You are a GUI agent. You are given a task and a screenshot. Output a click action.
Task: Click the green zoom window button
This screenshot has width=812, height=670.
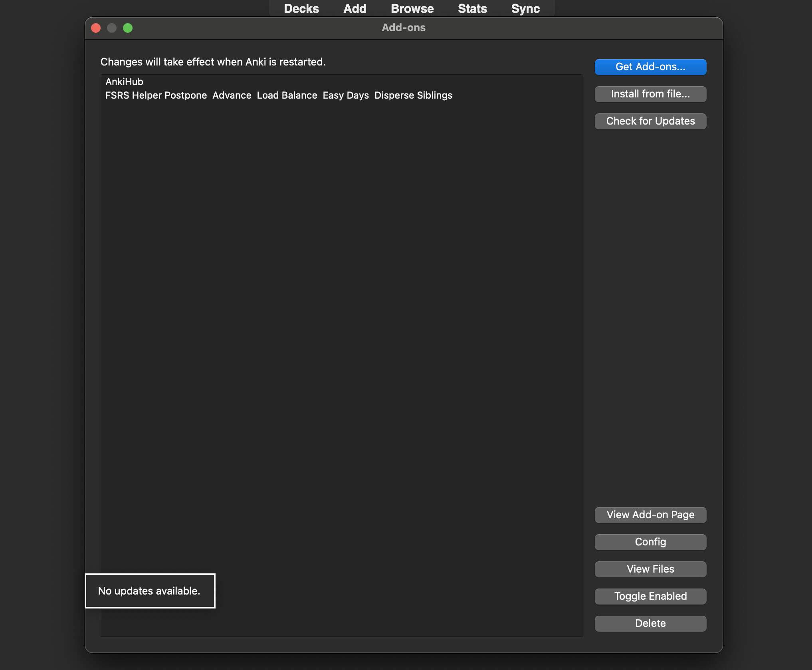coord(128,28)
